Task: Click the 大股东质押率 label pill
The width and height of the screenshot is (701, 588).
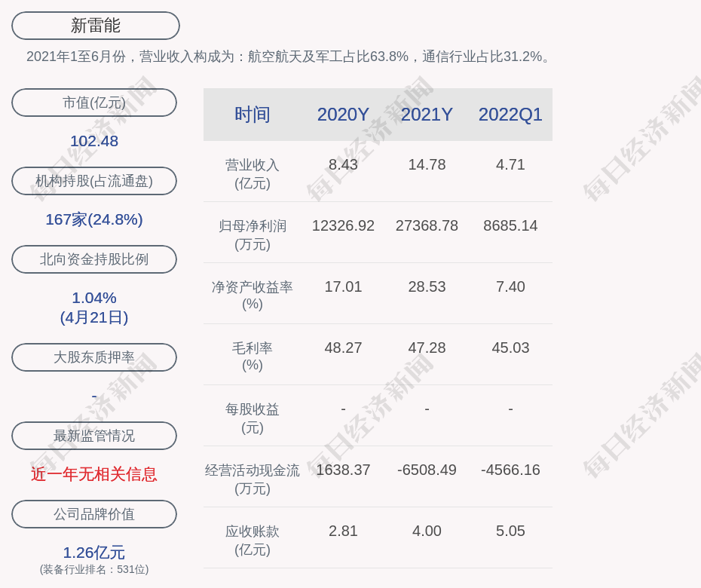Action: click(x=94, y=357)
